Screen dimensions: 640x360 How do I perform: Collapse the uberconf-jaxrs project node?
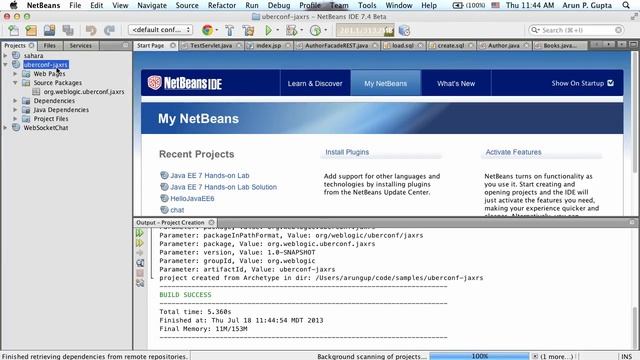coord(5,64)
